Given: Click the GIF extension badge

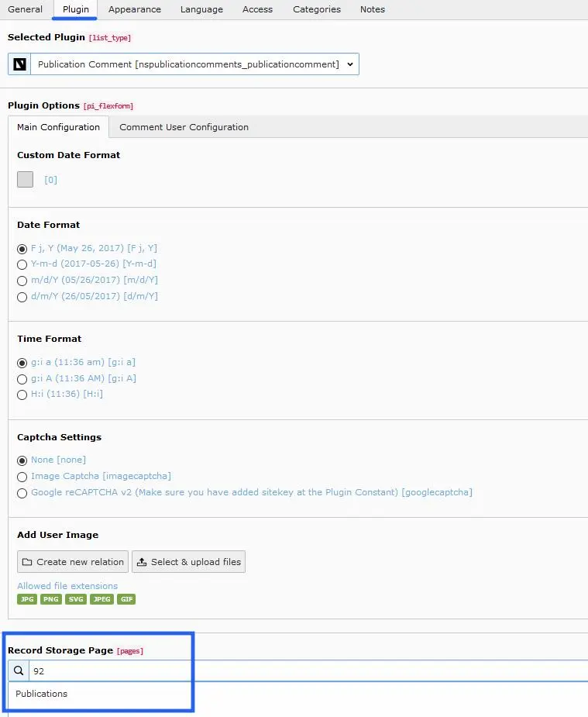Looking at the screenshot, I should 126,599.
